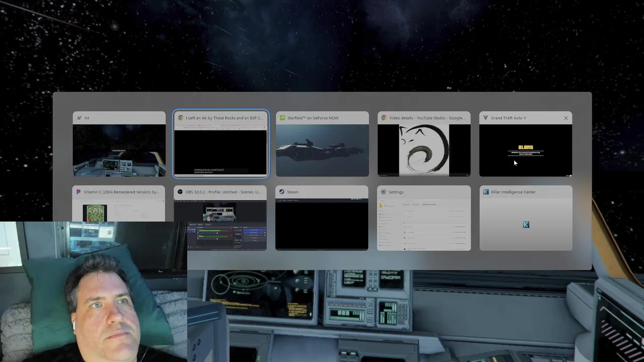Screen dimensions: 644x362
Task: Switch to the Vitamin C remastered music window
Action: (x=119, y=203)
